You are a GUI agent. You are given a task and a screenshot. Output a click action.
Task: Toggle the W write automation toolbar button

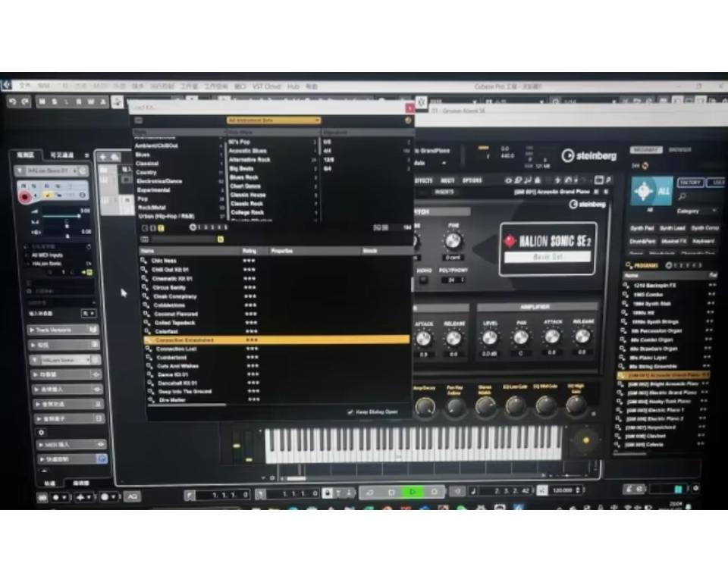click(x=91, y=102)
